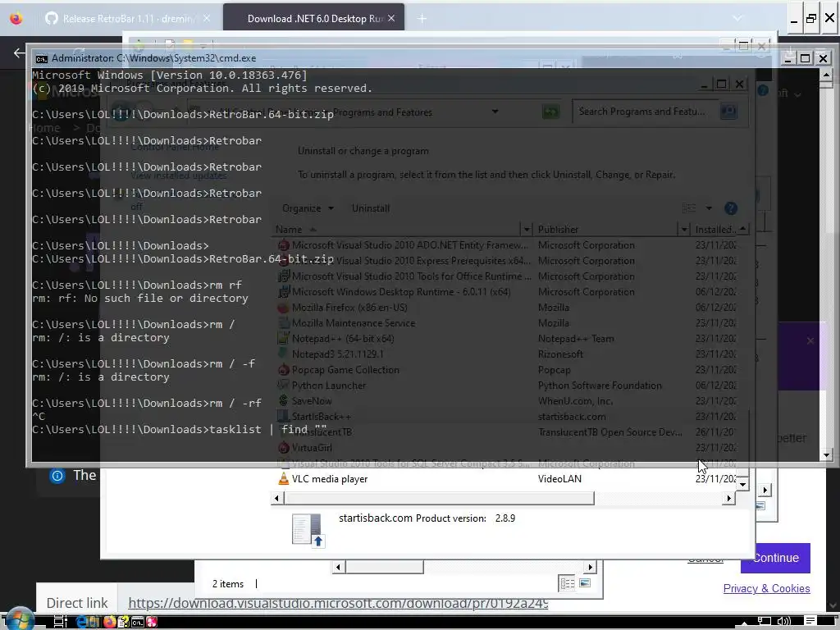Switch Explorer to details view icon
This screenshot has height=630, width=840.
568,583
